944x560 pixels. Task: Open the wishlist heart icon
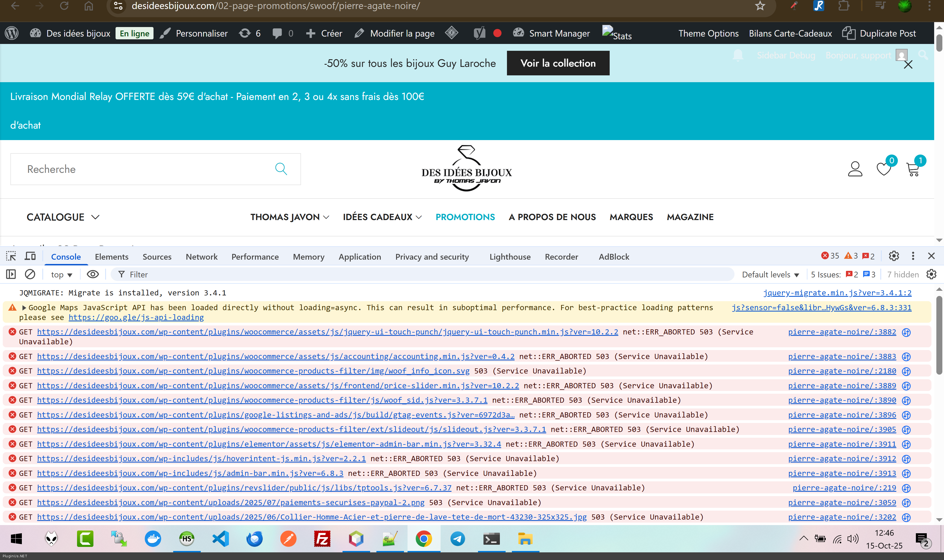[x=883, y=170]
